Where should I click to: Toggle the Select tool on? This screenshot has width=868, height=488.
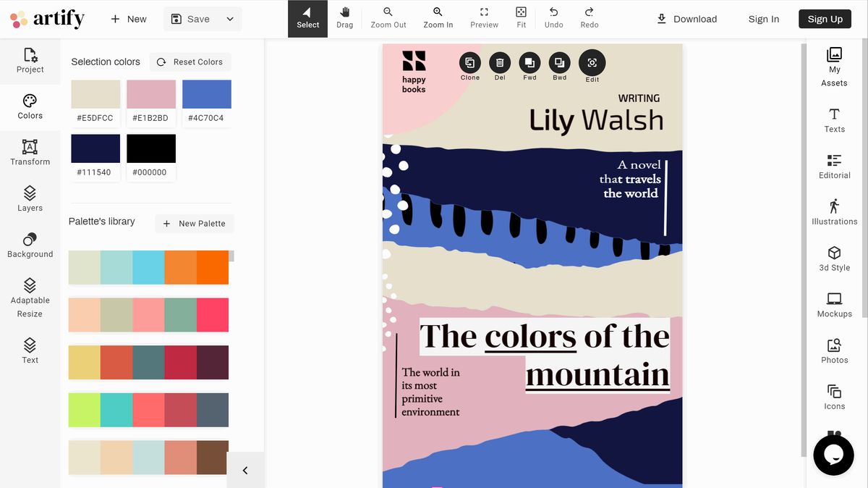click(x=307, y=18)
